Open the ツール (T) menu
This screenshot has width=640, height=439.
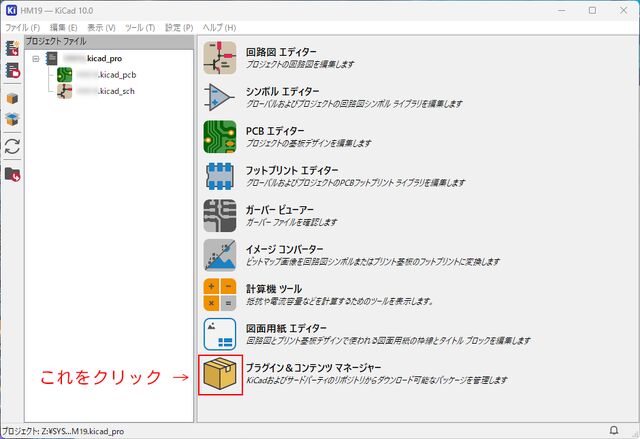coord(140,27)
